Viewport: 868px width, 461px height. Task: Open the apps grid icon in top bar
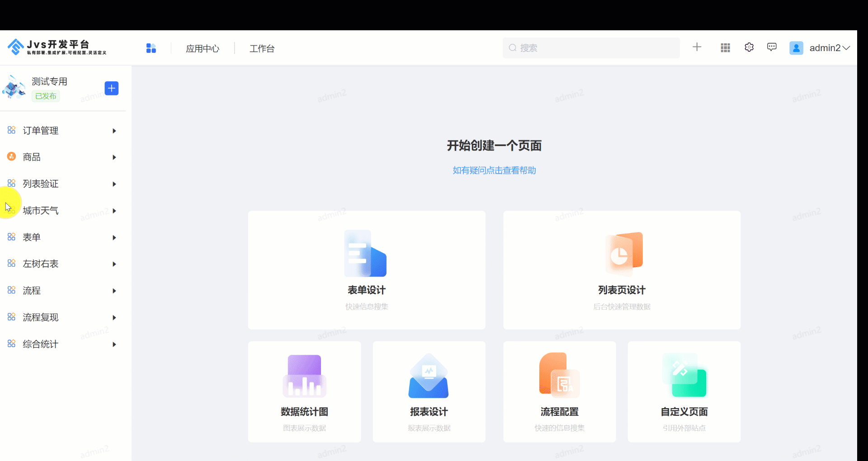[x=725, y=47]
